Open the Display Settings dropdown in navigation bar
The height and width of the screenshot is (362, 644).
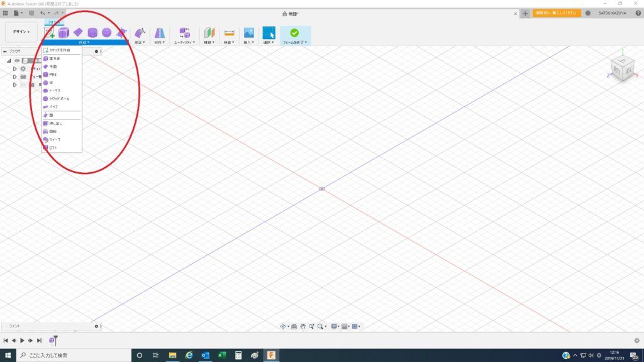click(335, 326)
